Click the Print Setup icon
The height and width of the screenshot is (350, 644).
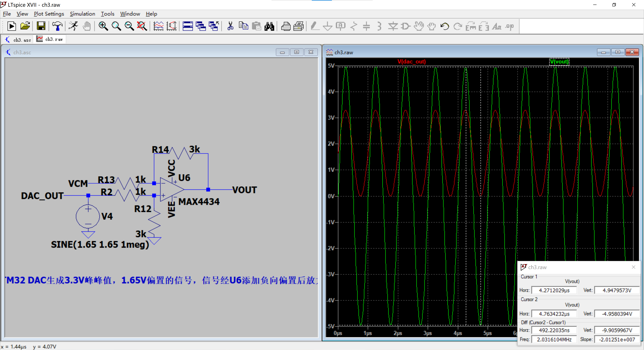(x=299, y=26)
